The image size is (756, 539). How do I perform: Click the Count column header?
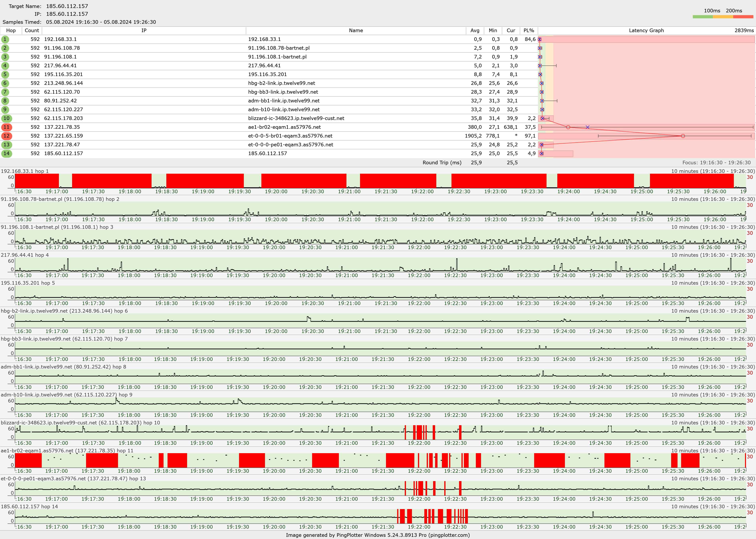pyautogui.click(x=32, y=31)
